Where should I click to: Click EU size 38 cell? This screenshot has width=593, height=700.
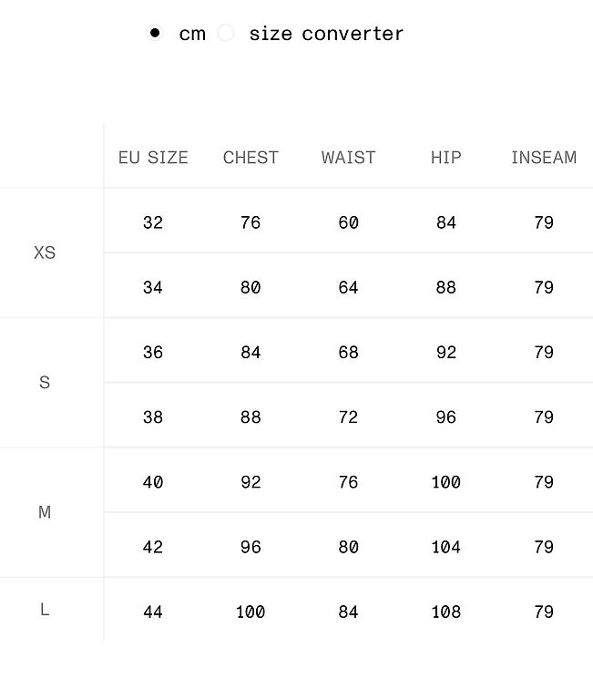pyautogui.click(x=153, y=417)
